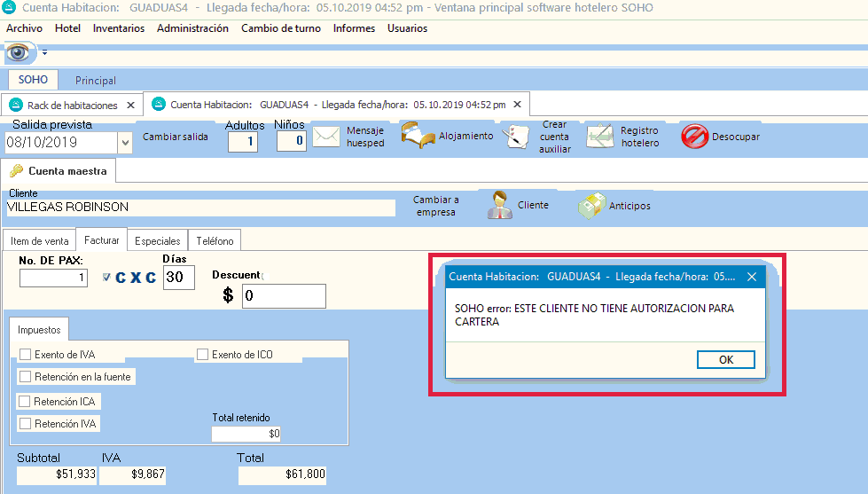The width and height of the screenshot is (868, 494).
Task: Enable the Exento de ICO checkbox
Action: coord(203,355)
